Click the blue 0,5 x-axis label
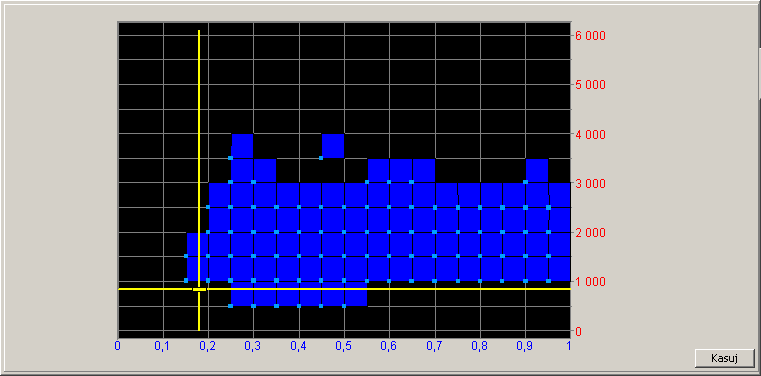 (x=344, y=345)
